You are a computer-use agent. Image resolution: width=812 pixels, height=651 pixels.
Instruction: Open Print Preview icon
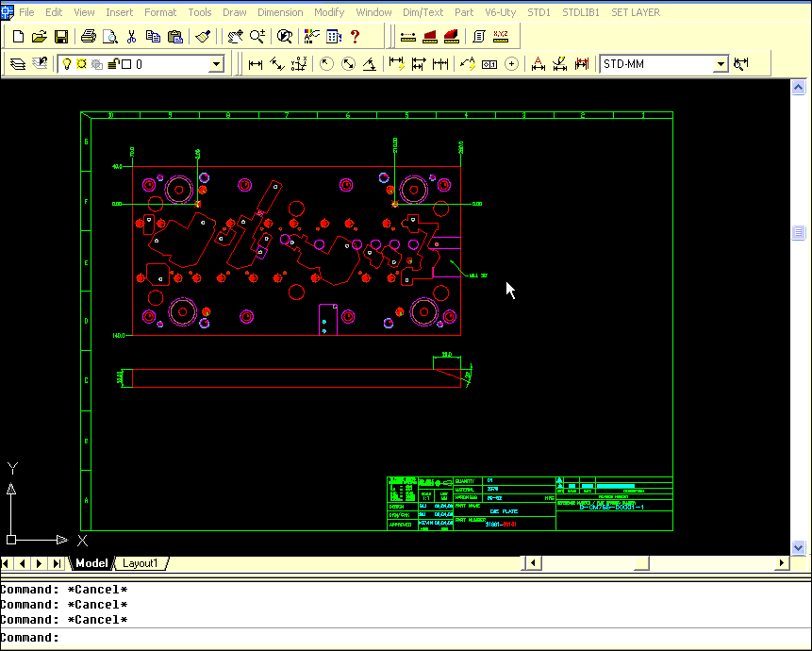[x=109, y=36]
